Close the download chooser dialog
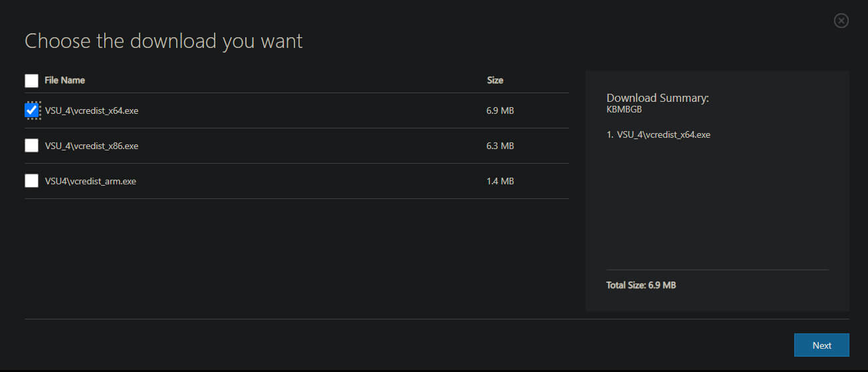This screenshot has width=868, height=372. [841, 21]
